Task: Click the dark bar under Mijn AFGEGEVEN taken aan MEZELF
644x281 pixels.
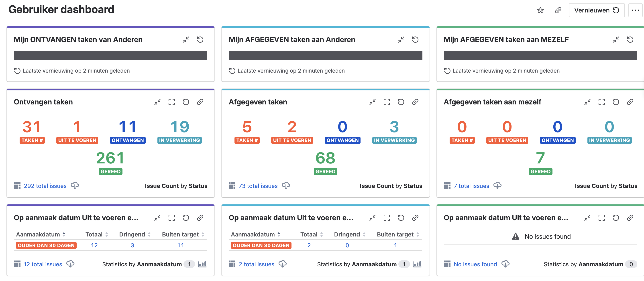Action: click(x=540, y=55)
